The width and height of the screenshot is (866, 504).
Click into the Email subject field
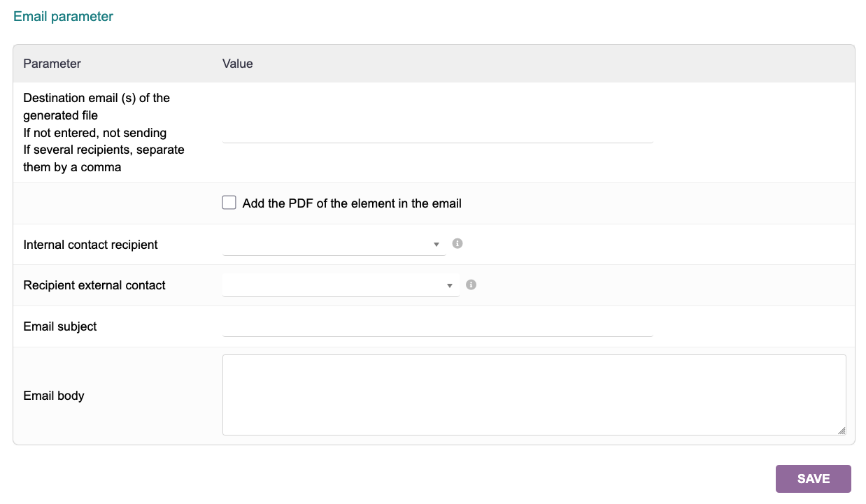click(x=437, y=326)
